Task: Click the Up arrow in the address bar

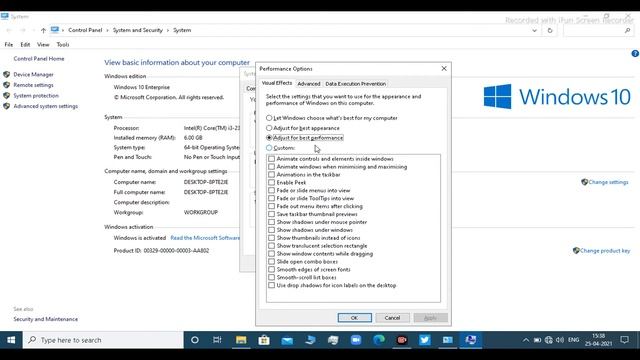Action: 43,30
